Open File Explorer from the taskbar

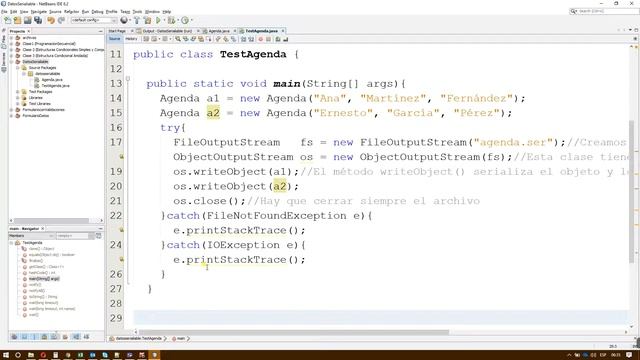[x=31, y=355]
